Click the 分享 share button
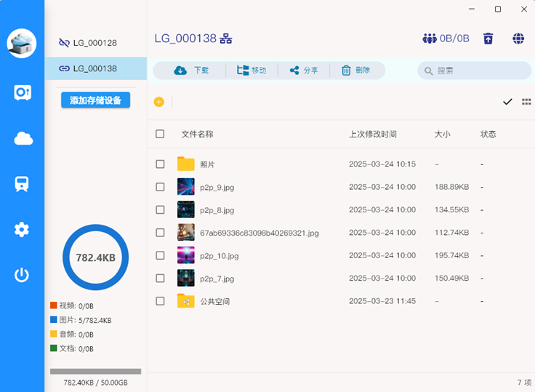Image resolution: width=535 pixels, height=392 pixels. [x=304, y=71]
